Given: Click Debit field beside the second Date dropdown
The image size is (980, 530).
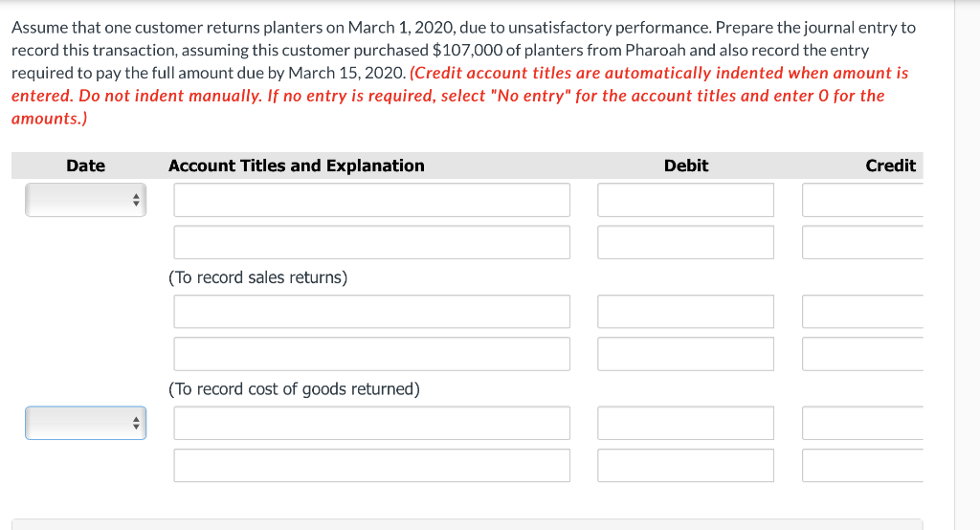Looking at the screenshot, I should pos(685,423).
